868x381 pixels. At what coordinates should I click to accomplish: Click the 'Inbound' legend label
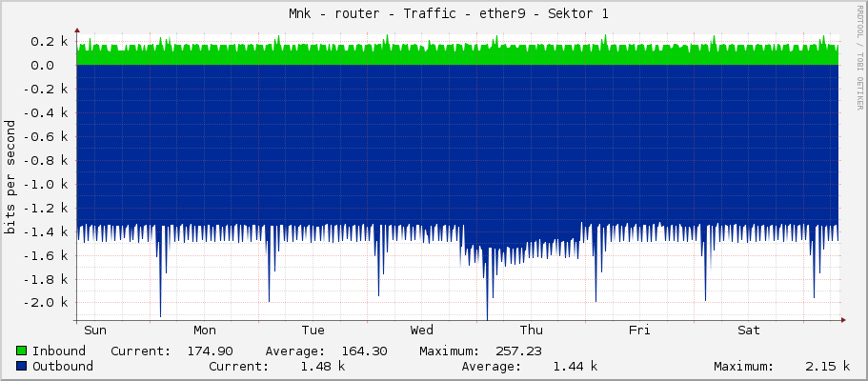pyautogui.click(x=59, y=351)
